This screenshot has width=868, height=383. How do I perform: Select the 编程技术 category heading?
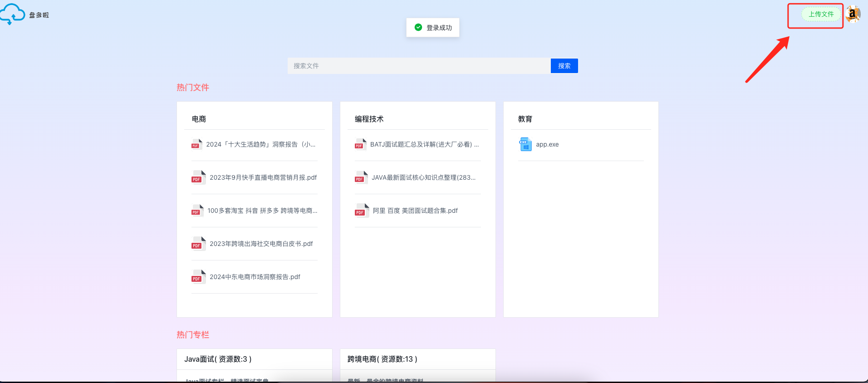click(x=369, y=119)
